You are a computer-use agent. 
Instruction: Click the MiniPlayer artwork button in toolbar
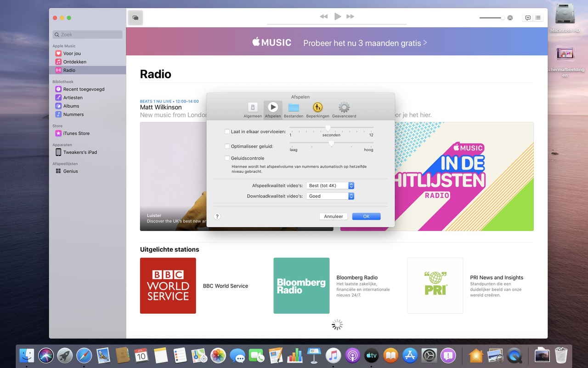[135, 17]
